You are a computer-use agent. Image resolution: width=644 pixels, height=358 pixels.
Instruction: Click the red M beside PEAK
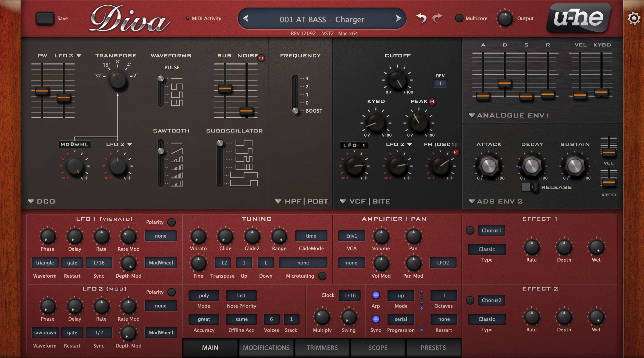(432, 102)
